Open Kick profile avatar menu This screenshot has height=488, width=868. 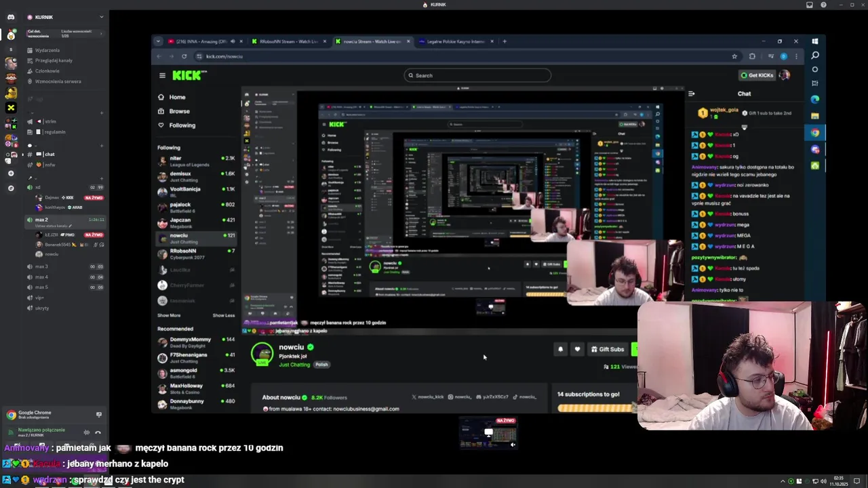[x=785, y=75]
